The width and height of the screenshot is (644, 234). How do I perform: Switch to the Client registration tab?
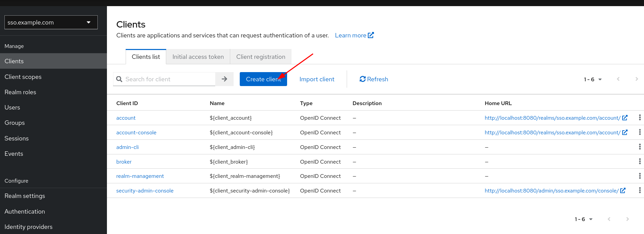(261, 57)
